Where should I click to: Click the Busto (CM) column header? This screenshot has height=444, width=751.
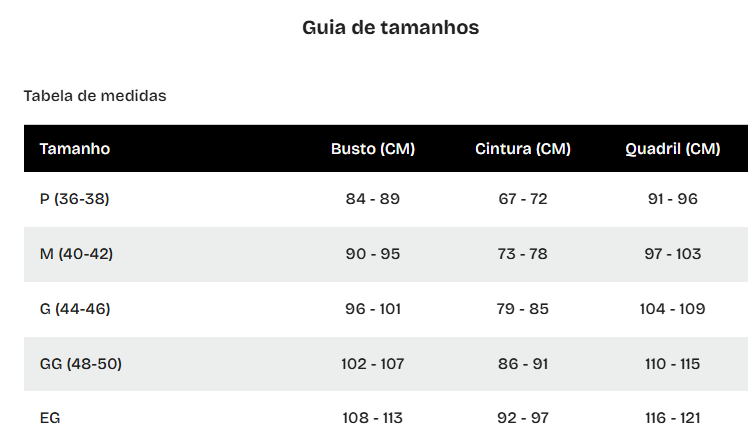373,149
